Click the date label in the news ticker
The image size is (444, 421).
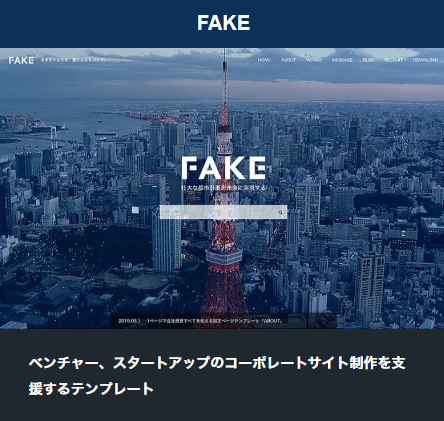tap(128, 321)
